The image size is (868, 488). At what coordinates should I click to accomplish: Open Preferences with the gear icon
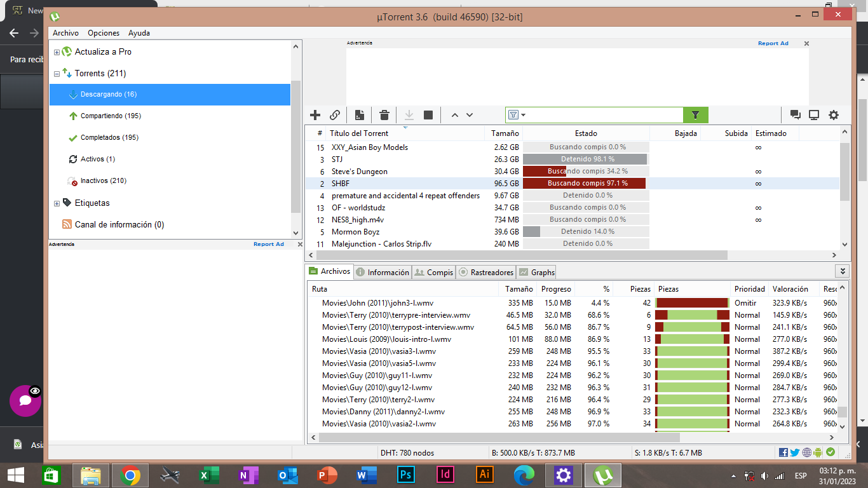pyautogui.click(x=834, y=115)
